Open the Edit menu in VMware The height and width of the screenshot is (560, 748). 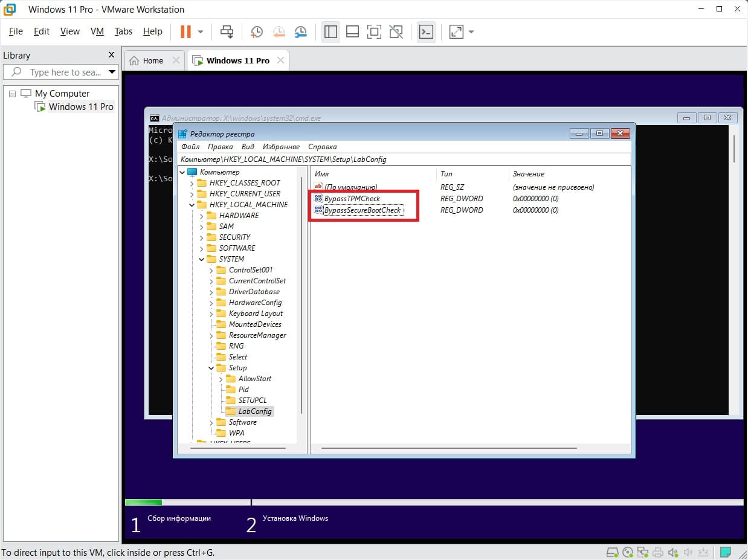tap(42, 31)
